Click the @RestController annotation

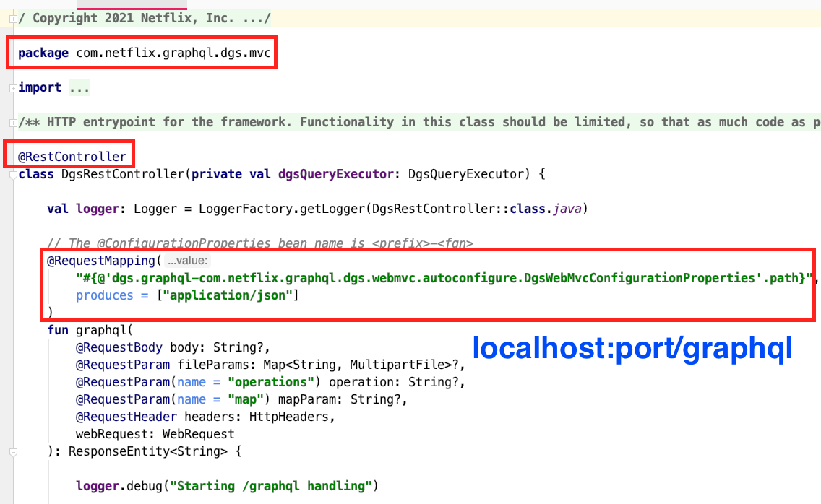click(72, 157)
